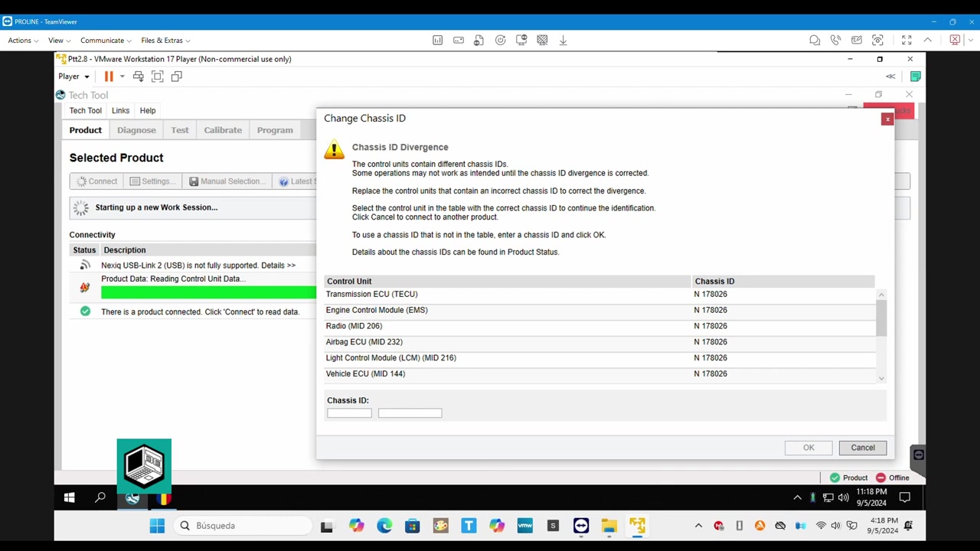Select Airbag ECU (MID 232) row
The height and width of the screenshot is (551, 980).
coord(599,343)
